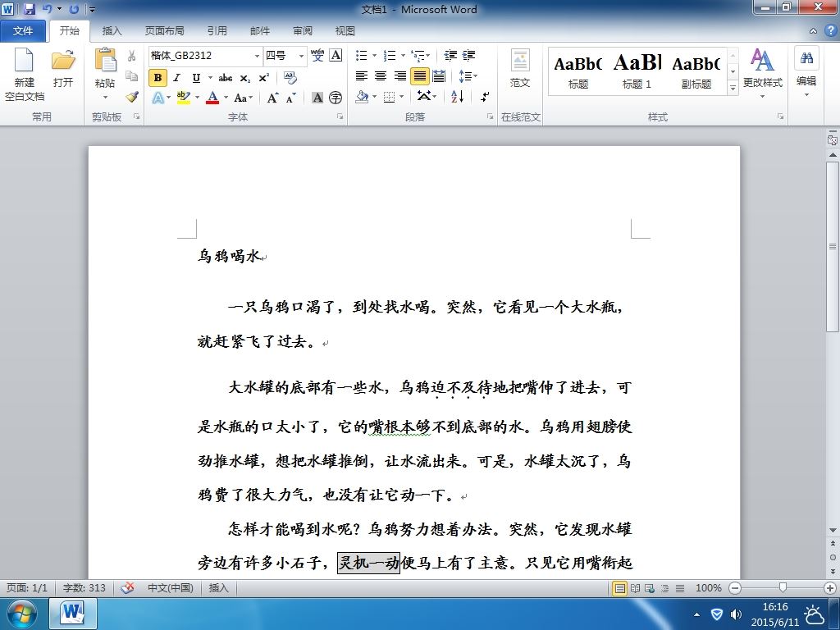This screenshot has width=840, height=630.
Task: Shrink font size with small A
Action: (291, 98)
